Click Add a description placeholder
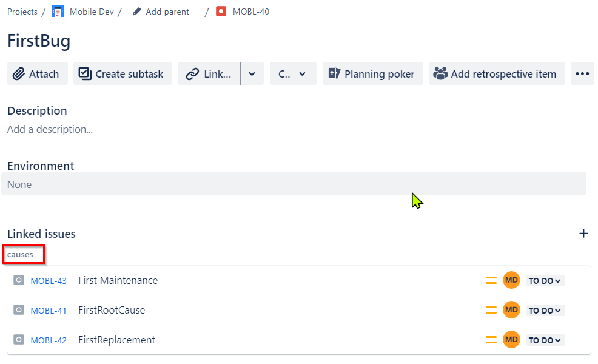 [50, 129]
